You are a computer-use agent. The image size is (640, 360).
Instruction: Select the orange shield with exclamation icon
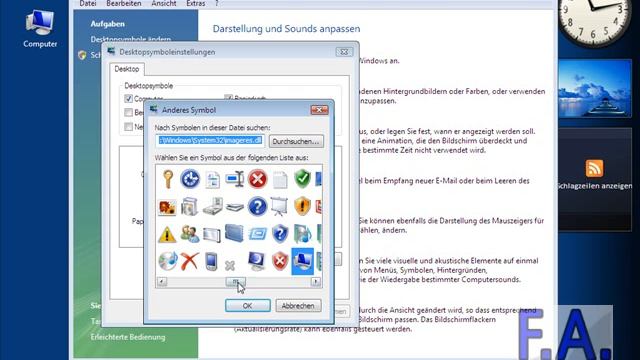pos(302,207)
